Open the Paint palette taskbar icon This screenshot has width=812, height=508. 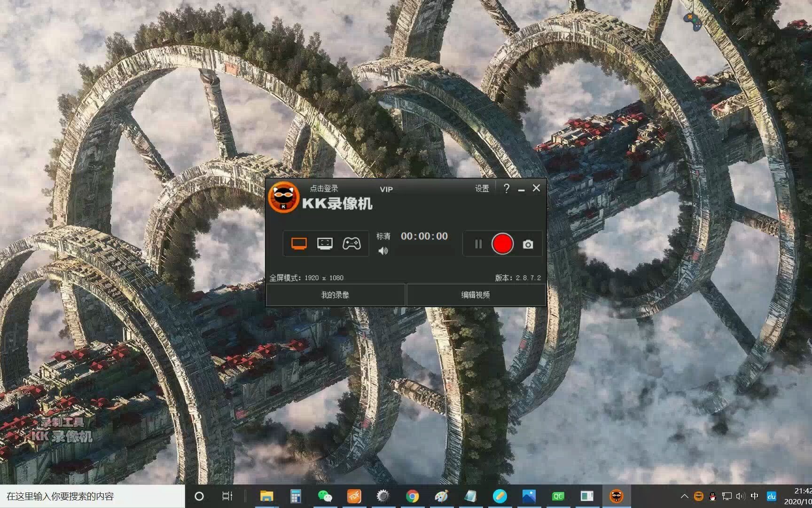coord(441,496)
